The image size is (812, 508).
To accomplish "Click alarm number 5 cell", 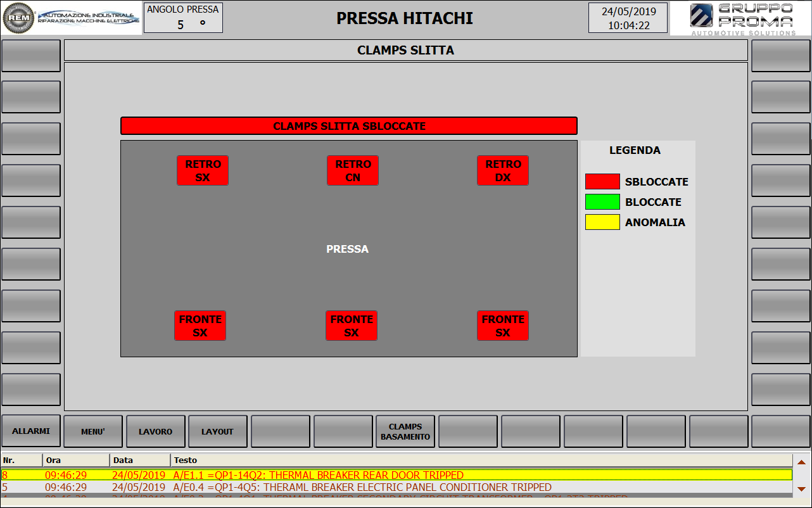I will pyautogui.click(x=22, y=488).
